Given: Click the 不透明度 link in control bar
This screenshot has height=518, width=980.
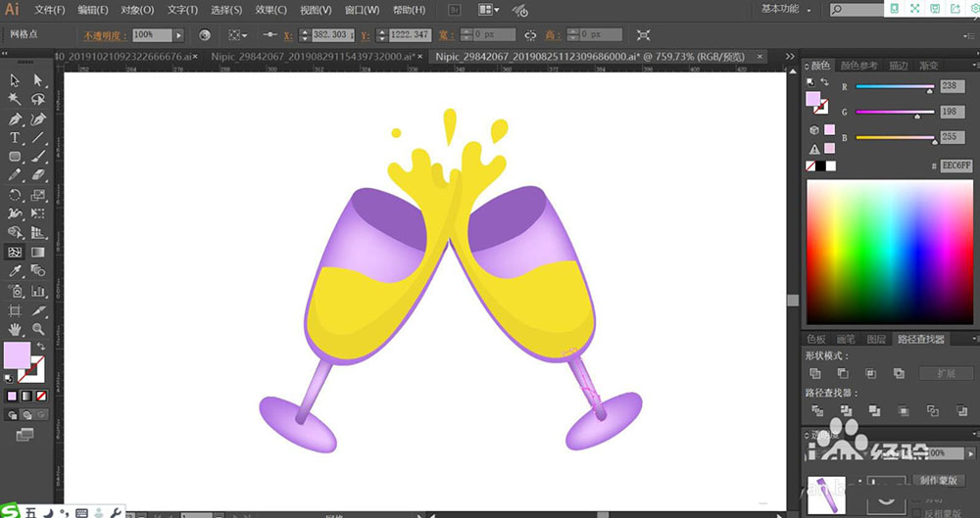Looking at the screenshot, I should point(101,34).
